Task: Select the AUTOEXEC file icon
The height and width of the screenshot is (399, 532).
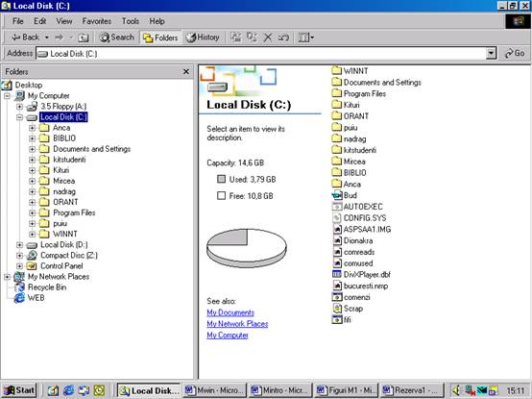Action: [337, 207]
